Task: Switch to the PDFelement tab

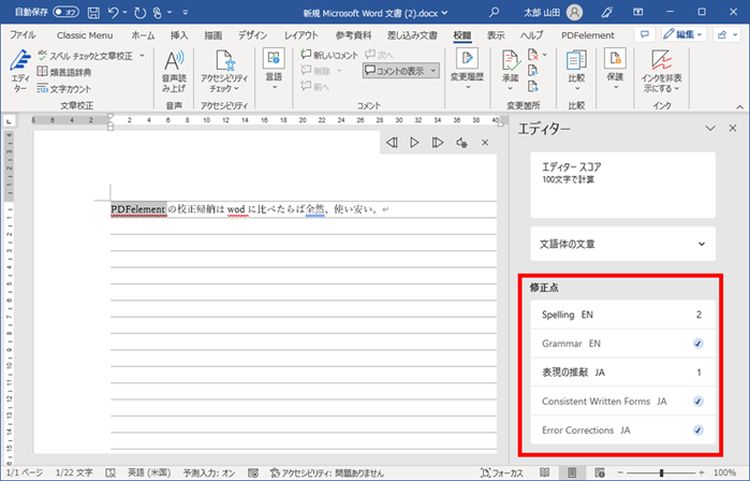Action: pos(588,35)
